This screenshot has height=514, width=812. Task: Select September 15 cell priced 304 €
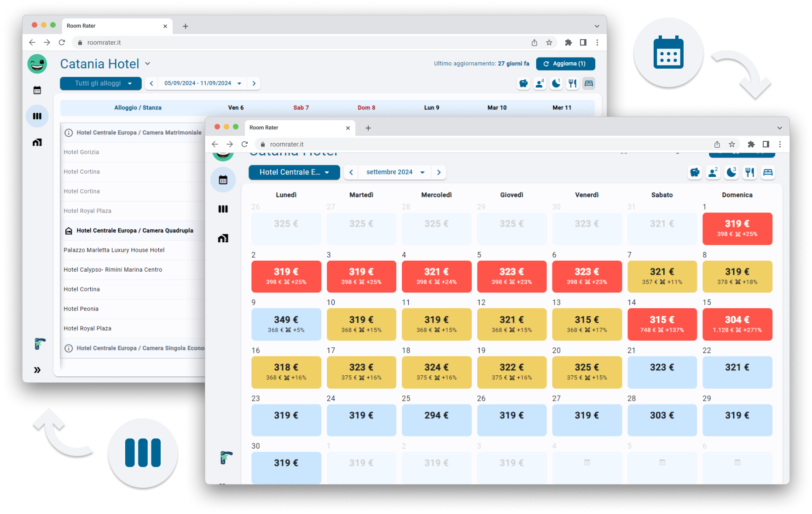point(737,324)
